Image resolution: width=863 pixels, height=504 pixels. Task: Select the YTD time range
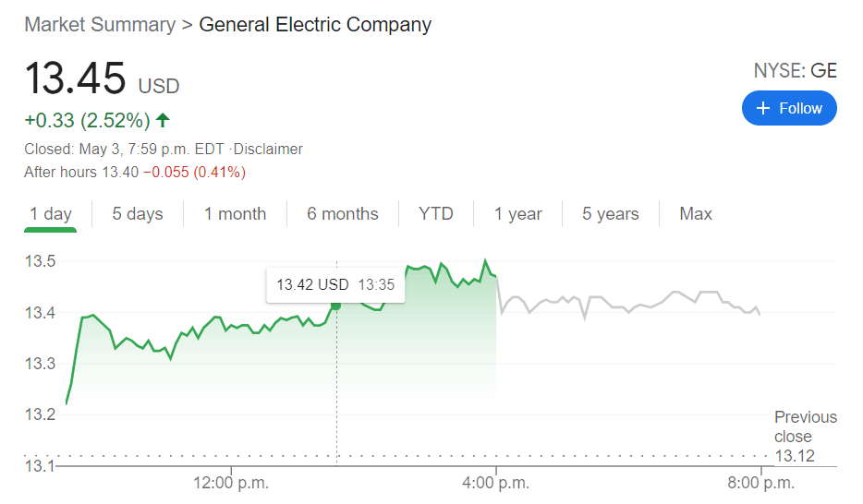pyautogui.click(x=436, y=214)
